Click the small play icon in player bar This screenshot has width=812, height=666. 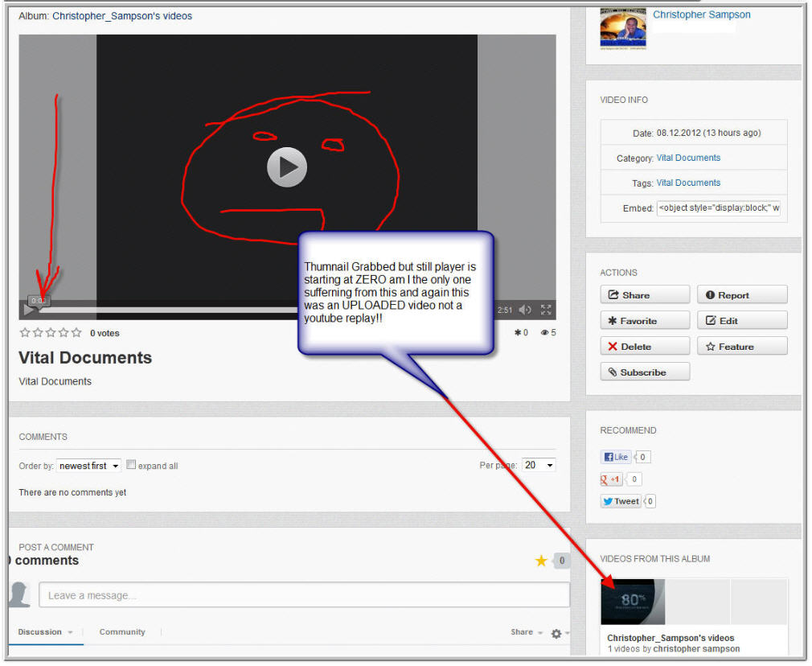(29, 310)
